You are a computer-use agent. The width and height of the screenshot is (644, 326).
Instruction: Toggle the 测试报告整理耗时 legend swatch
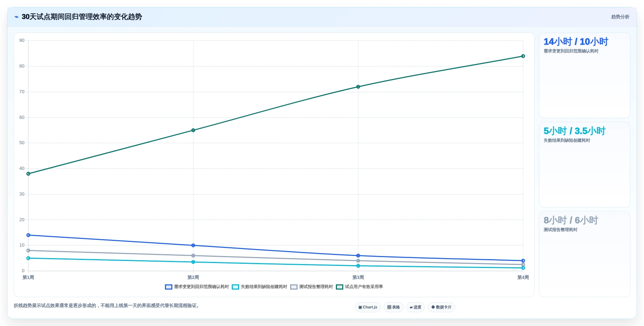294,287
